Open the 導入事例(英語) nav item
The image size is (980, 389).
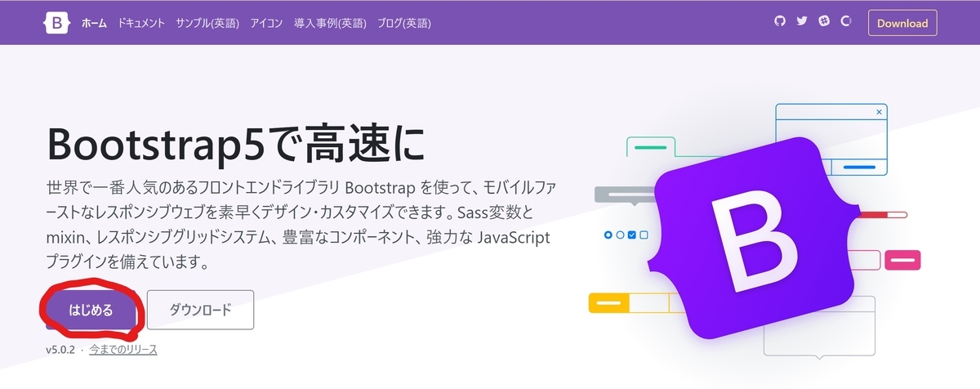point(332,23)
